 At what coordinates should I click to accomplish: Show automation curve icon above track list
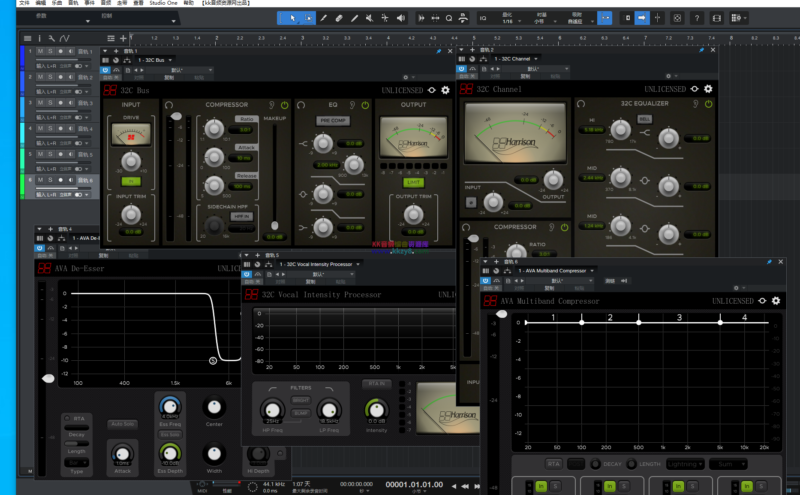(64, 38)
